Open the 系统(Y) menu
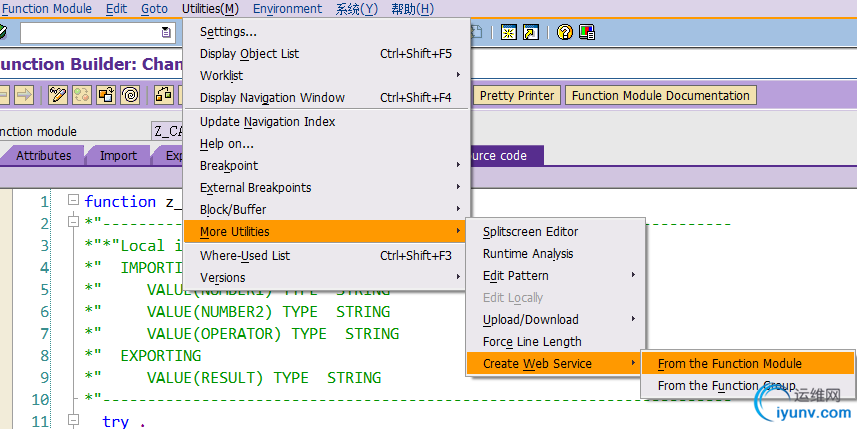 pos(356,9)
